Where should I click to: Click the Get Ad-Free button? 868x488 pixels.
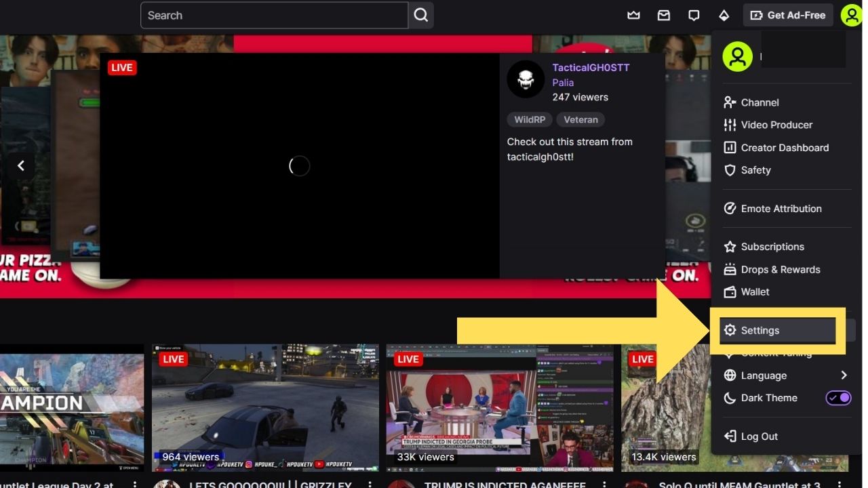787,15
